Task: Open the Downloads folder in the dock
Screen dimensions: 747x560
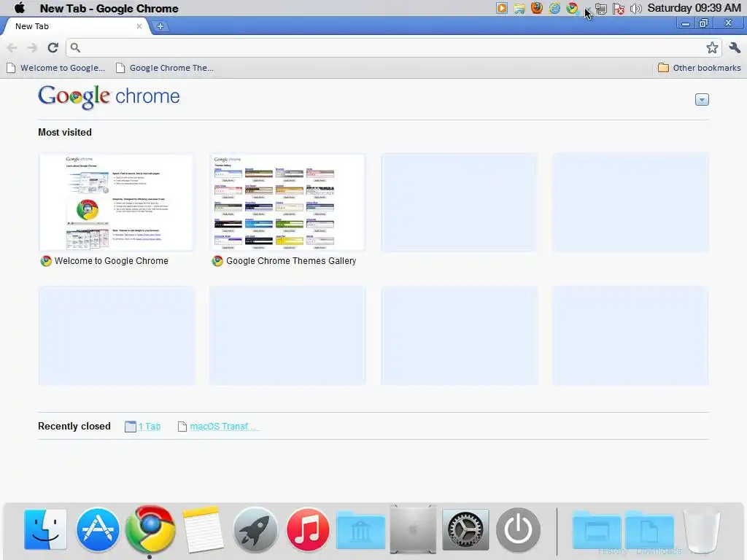Action: click(x=649, y=529)
